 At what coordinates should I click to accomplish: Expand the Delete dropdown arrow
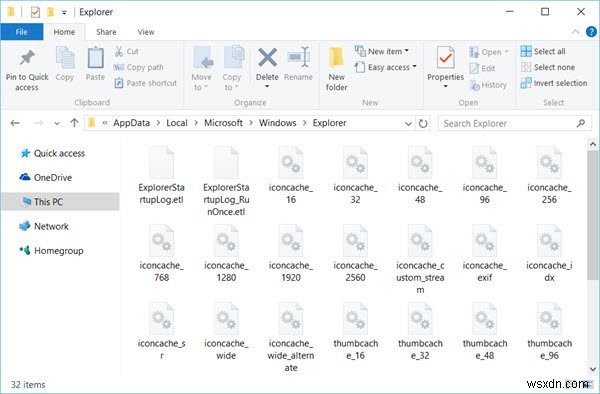[x=267, y=86]
